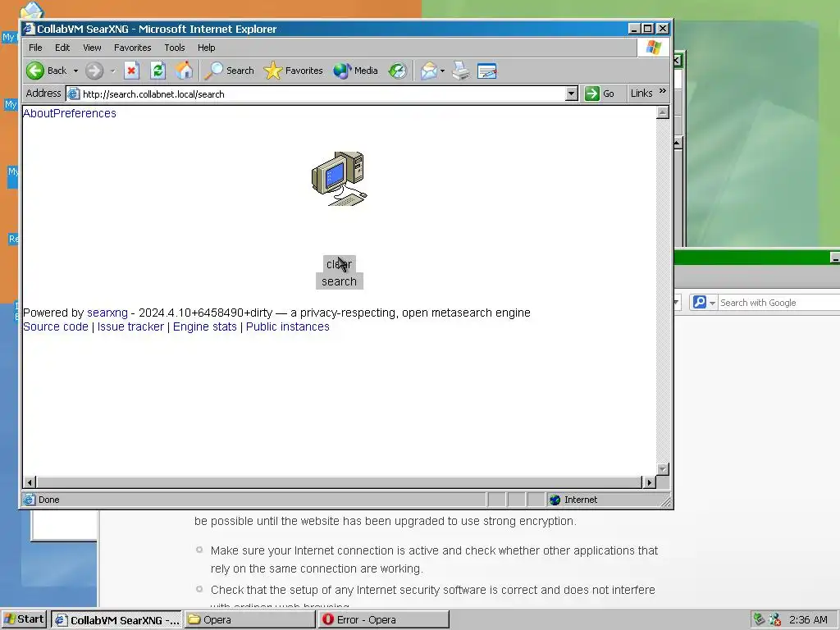Click the search button on the SearXNG page
Viewport: 840px width, 630px height.
(x=339, y=281)
